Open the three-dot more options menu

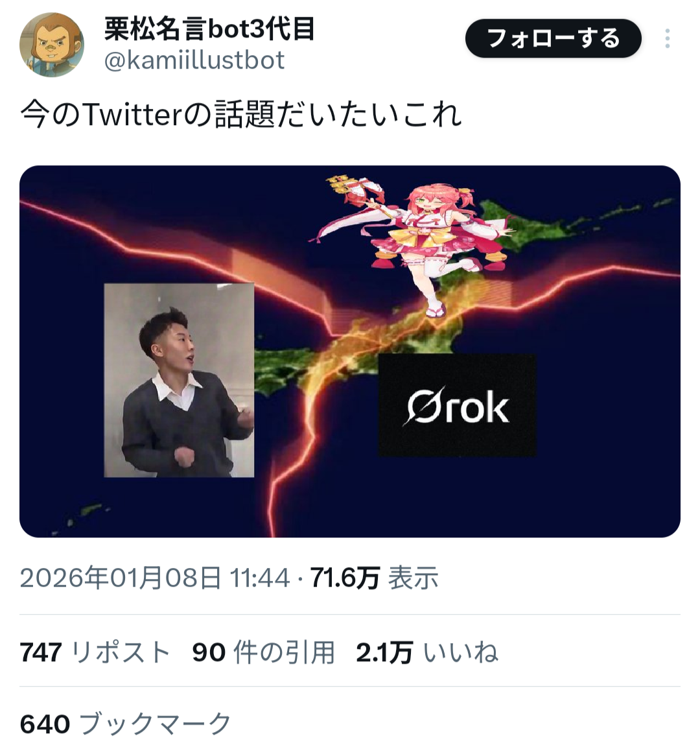pos(667,38)
